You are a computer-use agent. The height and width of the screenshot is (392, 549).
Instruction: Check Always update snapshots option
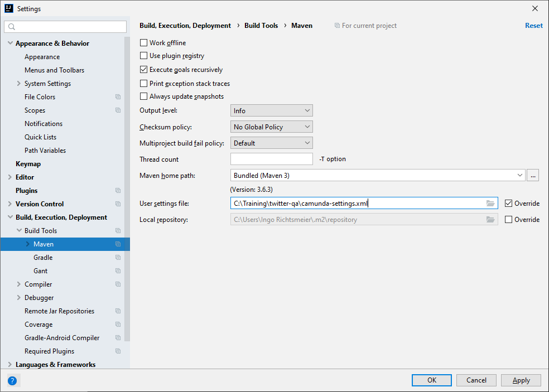tap(143, 96)
